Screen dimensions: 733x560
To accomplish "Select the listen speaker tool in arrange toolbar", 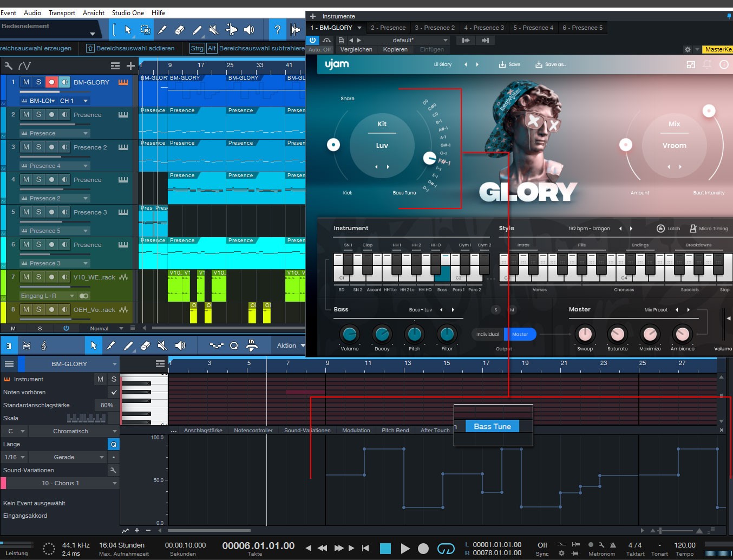I will coord(249,30).
